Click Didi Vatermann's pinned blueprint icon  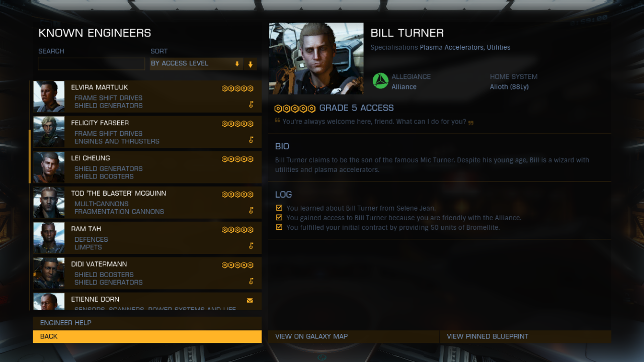coord(251,281)
